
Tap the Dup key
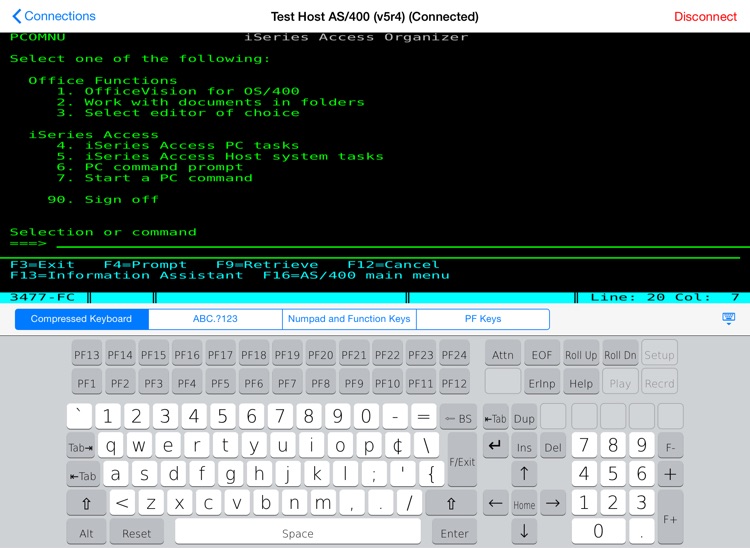point(524,418)
